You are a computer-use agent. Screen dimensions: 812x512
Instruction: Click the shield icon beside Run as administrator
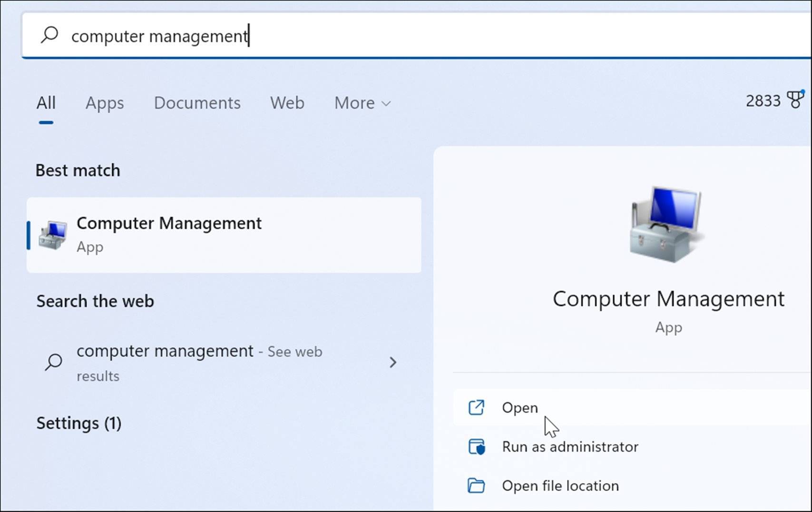477,447
